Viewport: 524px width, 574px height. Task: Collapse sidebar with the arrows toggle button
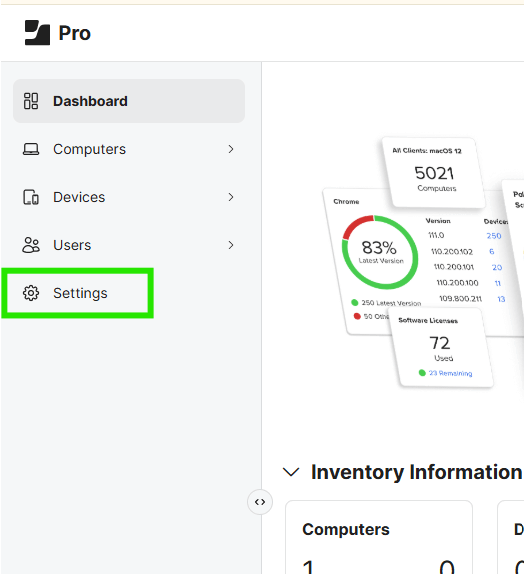260,502
